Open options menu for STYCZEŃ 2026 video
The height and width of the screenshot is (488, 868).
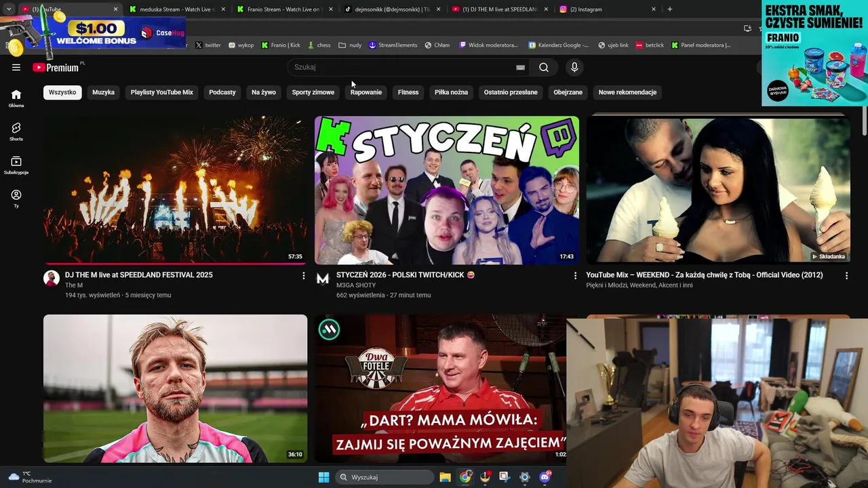coord(575,276)
